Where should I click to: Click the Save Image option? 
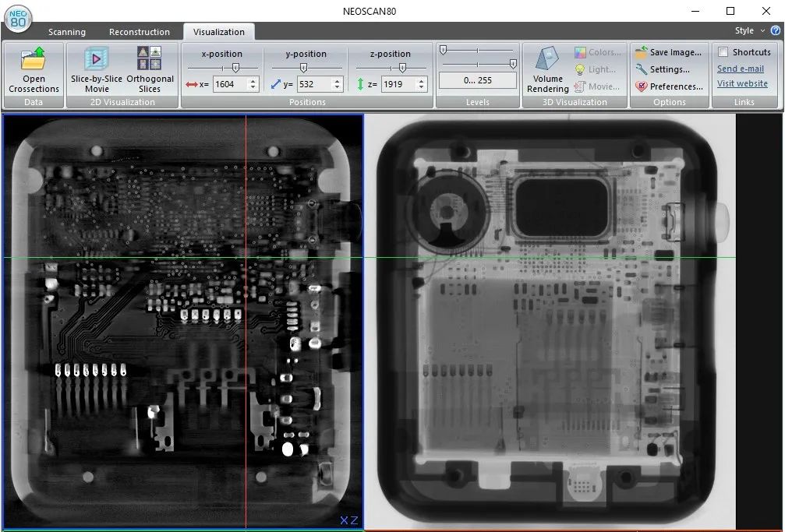(669, 52)
